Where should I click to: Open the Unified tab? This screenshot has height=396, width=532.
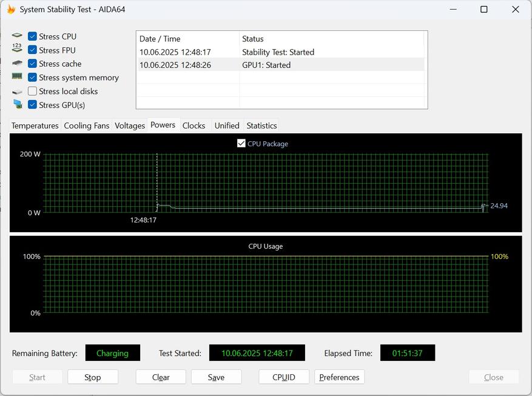(x=227, y=126)
